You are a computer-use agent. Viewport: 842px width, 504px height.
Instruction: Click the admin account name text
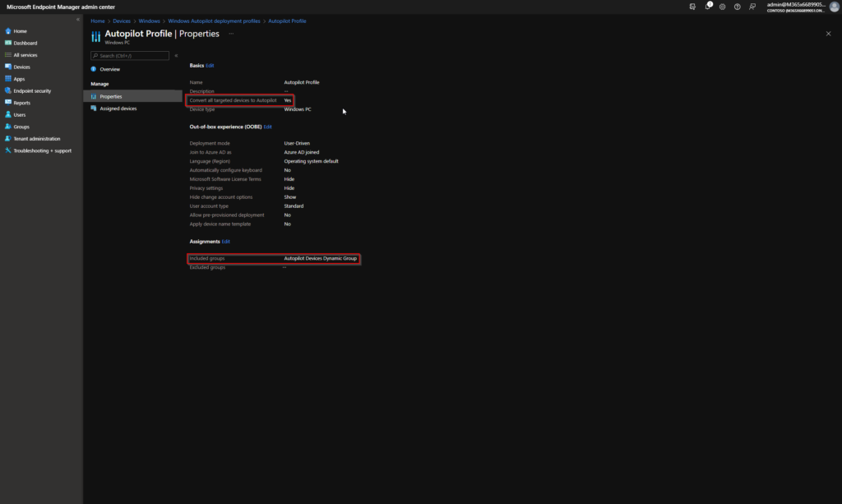795,5
